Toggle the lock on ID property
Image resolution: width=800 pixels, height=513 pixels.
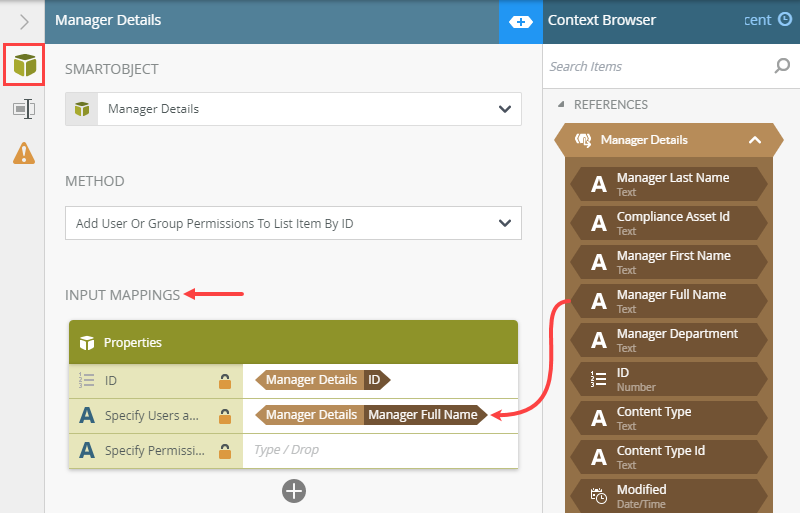pos(226,381)
